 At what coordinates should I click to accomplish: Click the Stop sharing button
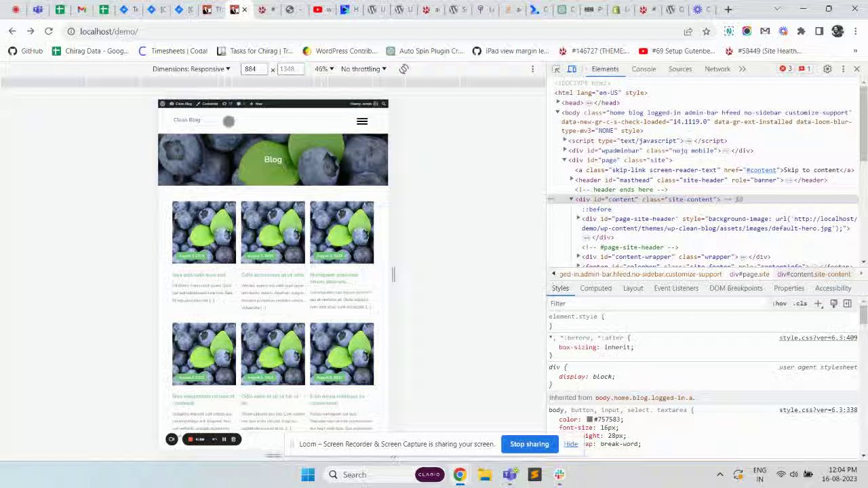pyautogui.click(x=530, y=445)
